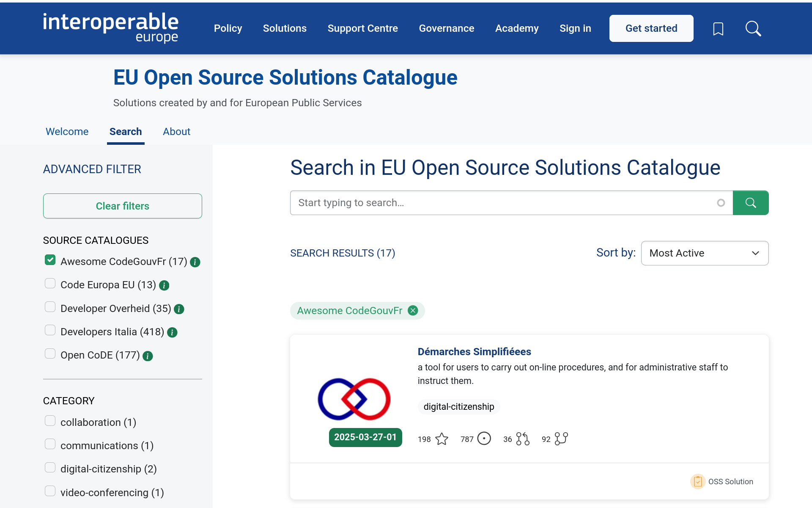Screen dimensions: 812x508
Task: Click the issues icon showing 787
Action: pos(484,439)
